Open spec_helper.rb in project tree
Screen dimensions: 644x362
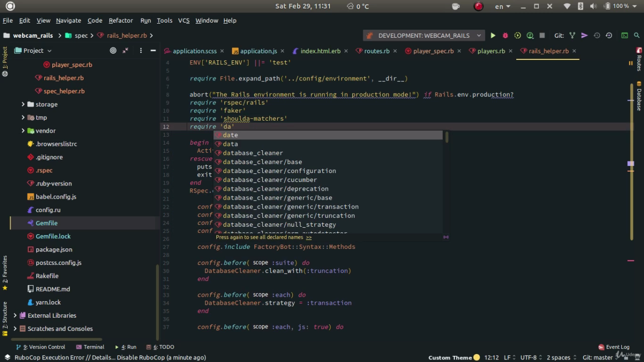point(64,91)
